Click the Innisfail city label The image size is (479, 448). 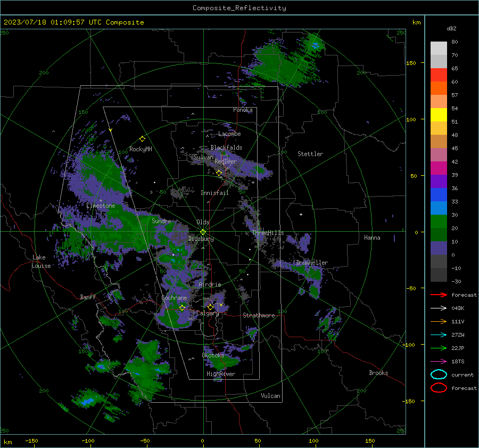click(x=214, y=193)
